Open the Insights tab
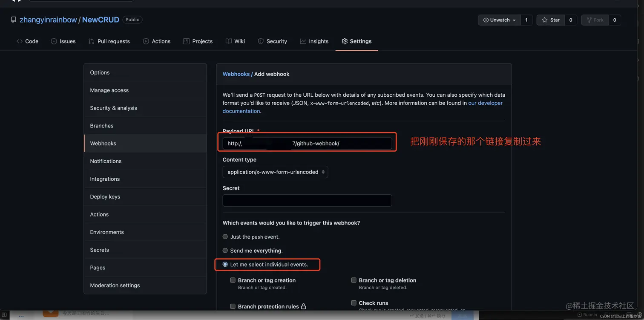The width and height of the screenshot is (644, 320). 314,41
